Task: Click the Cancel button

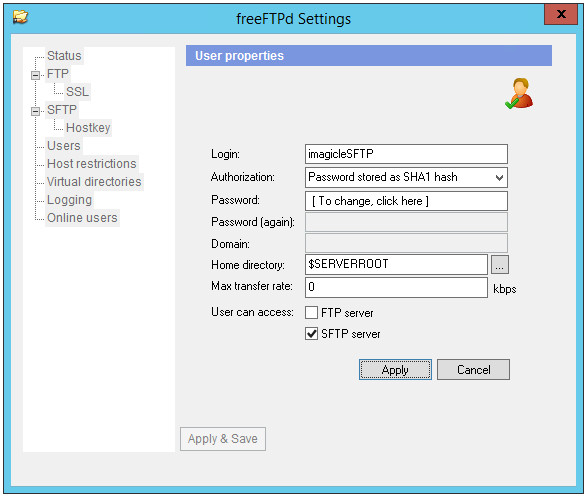Action: [x=474, y=370]
